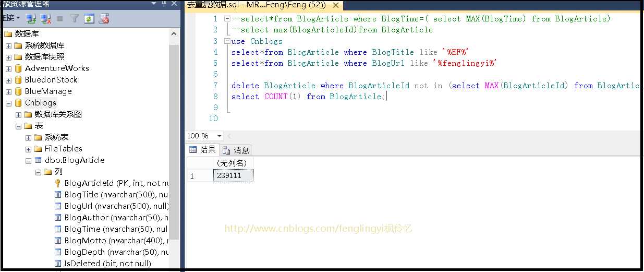Screen dimensions: 644x272
Task: Click the FileTables folder icon
Action: (x=38, y=149)
